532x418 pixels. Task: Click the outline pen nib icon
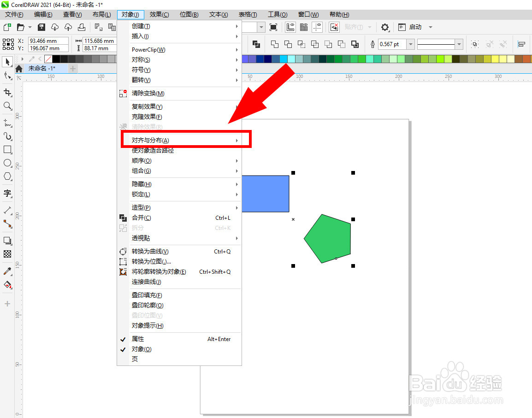pos(372,44)
